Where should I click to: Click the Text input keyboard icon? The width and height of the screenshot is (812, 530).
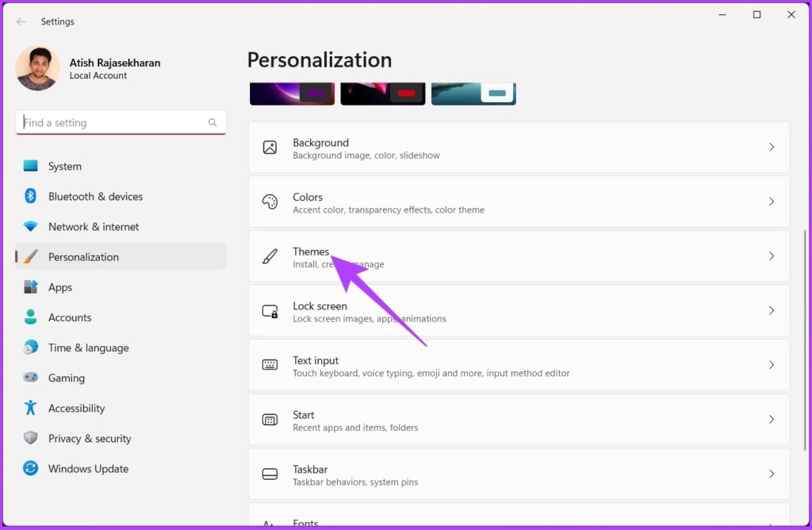270,365
